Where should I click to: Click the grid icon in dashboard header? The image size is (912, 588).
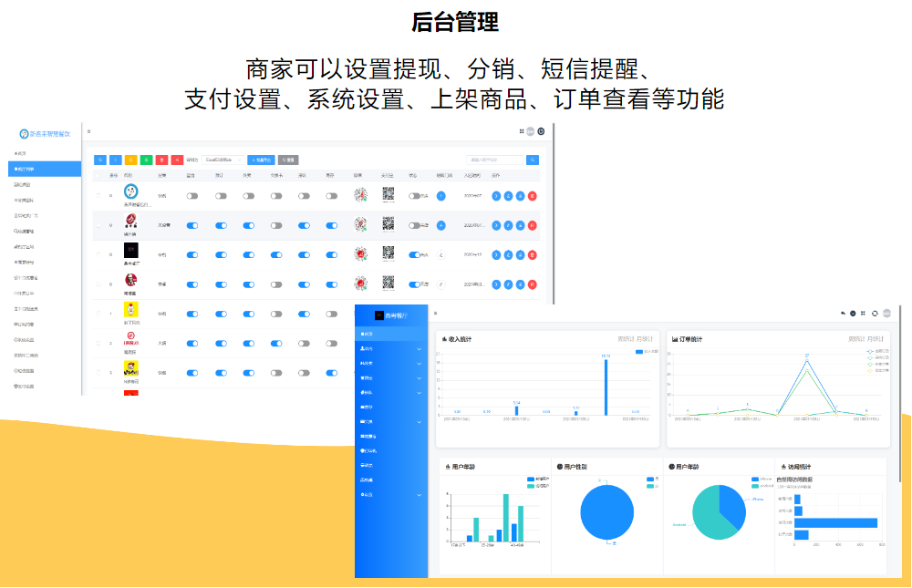coord(863,313)
